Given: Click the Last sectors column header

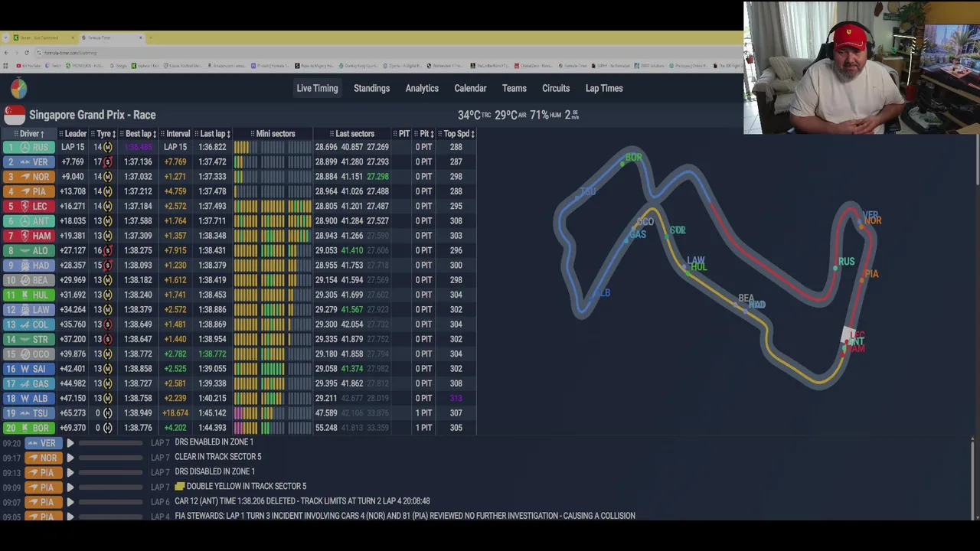Looking at the screenshot, I should coord(352,134).
